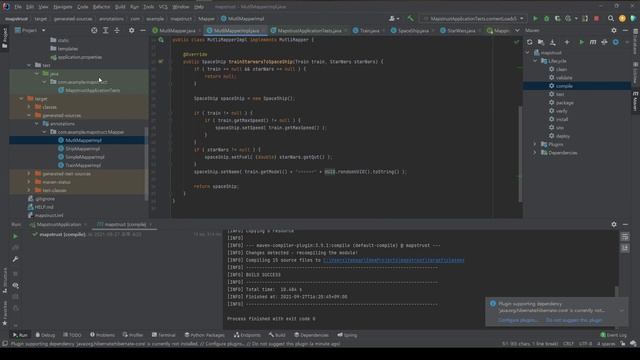Toggle Offline Mode in Maven toolbar
Viewport: 640px width, 360px height.
[x=604, y=42]
